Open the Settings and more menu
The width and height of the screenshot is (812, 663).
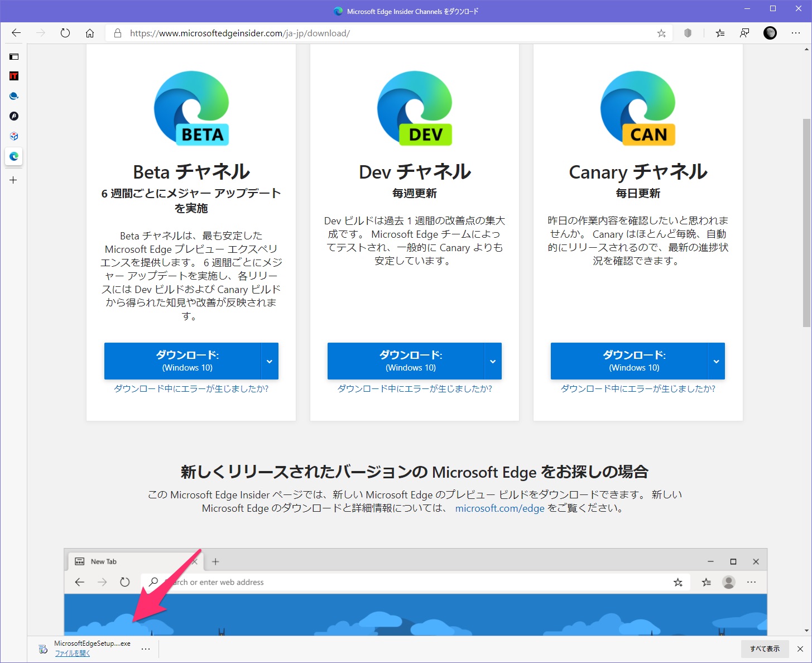tap(796, 33)
